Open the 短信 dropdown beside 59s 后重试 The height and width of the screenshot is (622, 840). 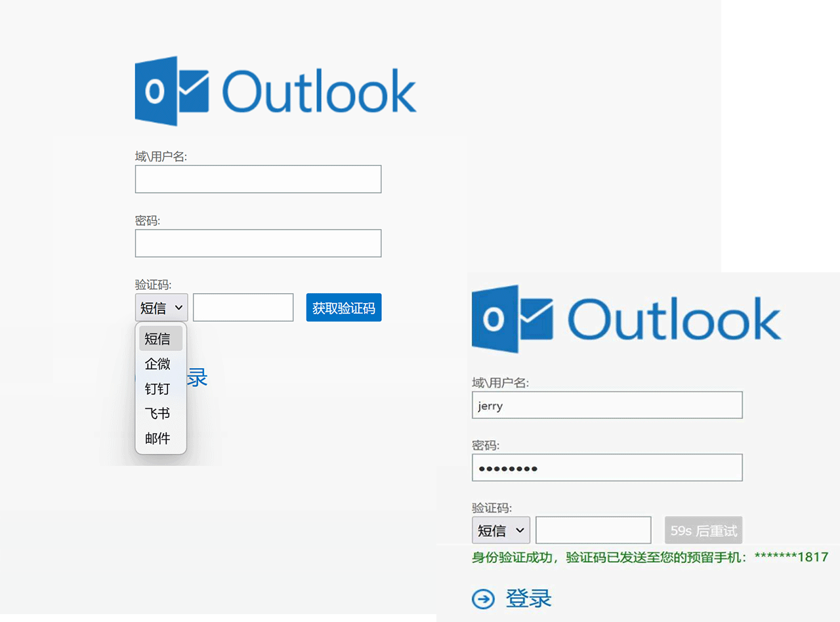pos(500,530)
